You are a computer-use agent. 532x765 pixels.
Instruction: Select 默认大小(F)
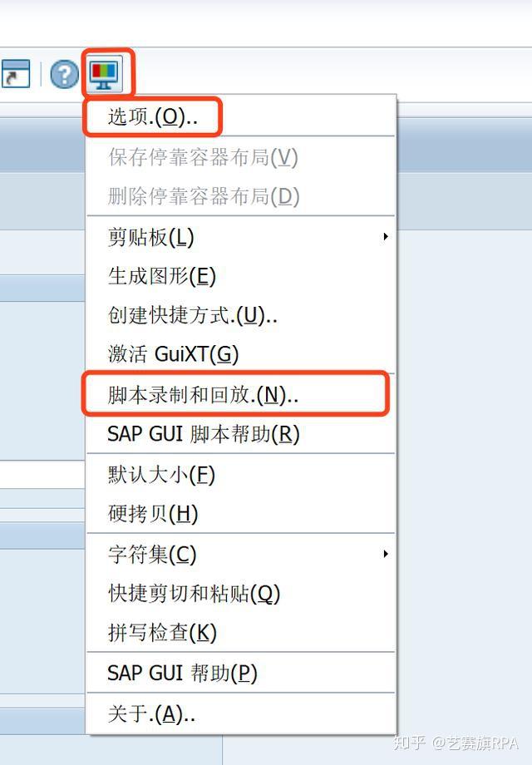[241, 474]
